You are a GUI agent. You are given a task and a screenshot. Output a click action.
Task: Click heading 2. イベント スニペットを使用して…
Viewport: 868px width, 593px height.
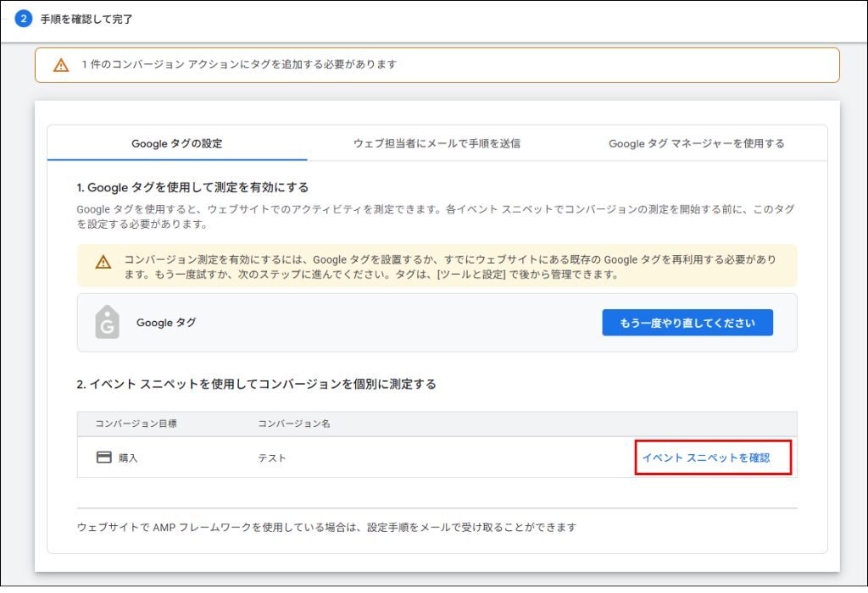coord(256,384)
